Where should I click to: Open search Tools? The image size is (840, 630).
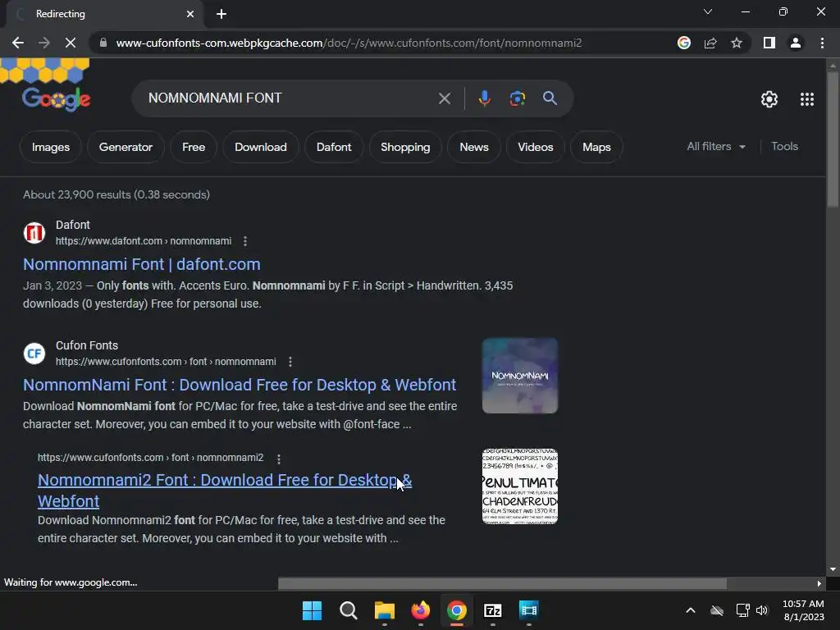[784, 146]
